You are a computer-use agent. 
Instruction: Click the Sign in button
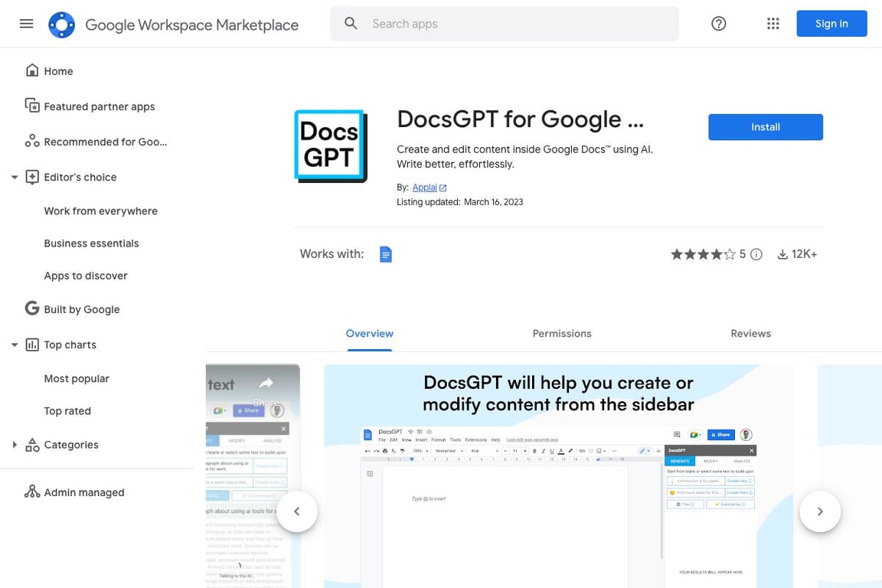(x=831, y=24)
